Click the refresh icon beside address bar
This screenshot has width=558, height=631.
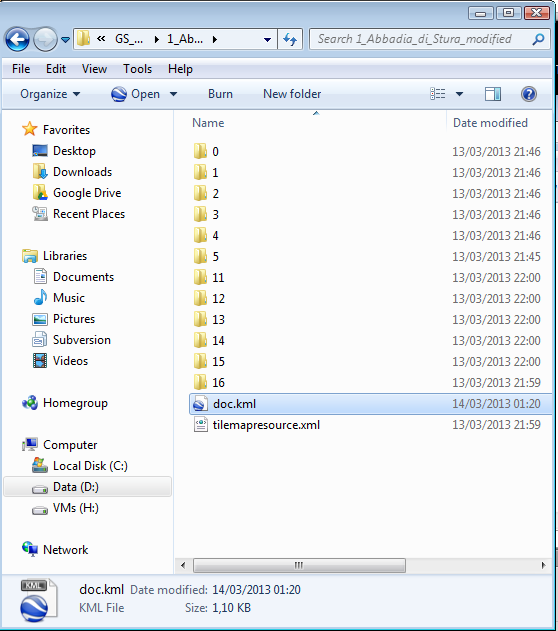click(x=290, y=39)
